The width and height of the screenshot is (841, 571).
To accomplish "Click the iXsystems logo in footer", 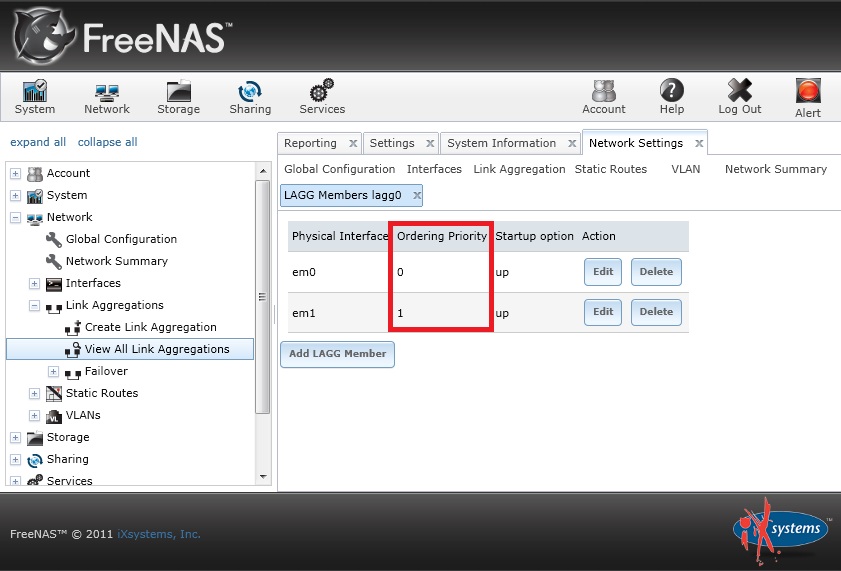I will point(782,530).
